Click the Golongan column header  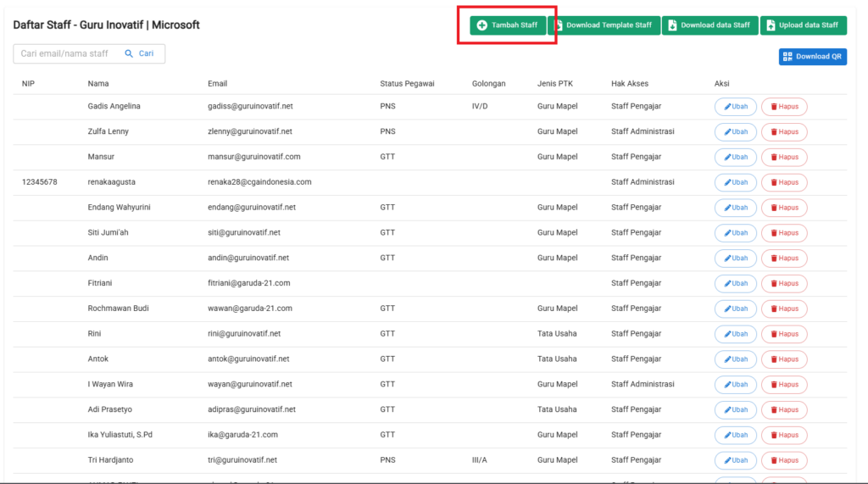(489, 84)
